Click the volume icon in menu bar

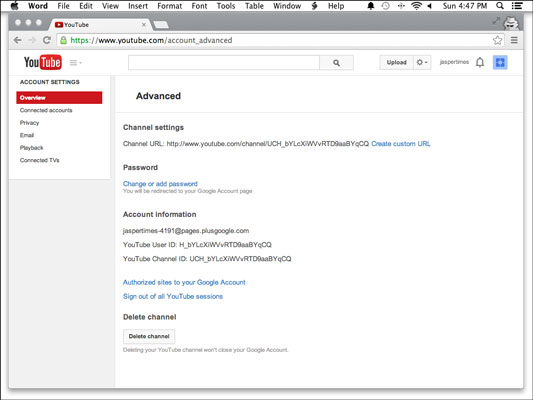(430, 6)
